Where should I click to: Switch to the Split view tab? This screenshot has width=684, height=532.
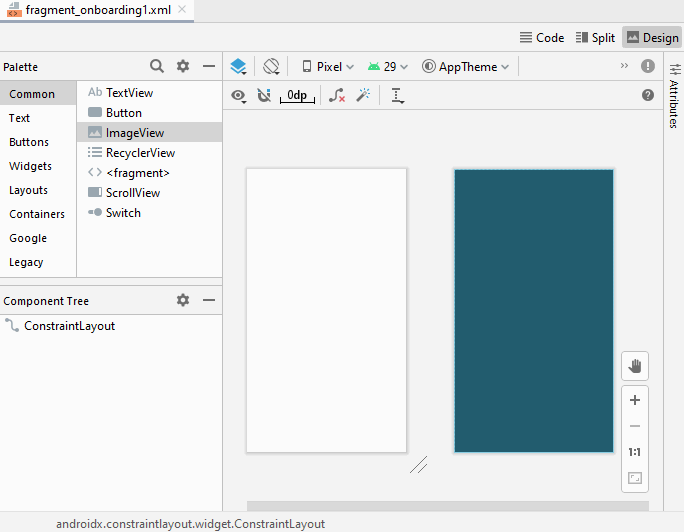[x=596, y=37]
